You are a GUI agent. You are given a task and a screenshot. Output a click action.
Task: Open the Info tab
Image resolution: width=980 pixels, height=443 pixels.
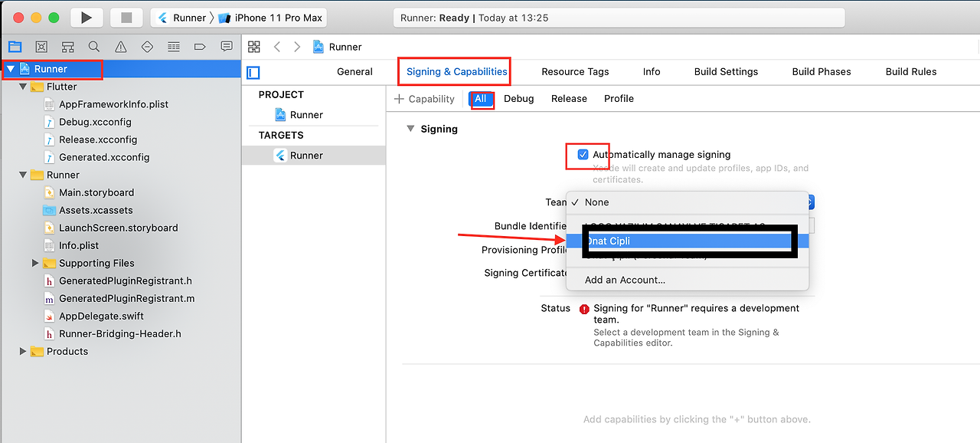(652, 71)
